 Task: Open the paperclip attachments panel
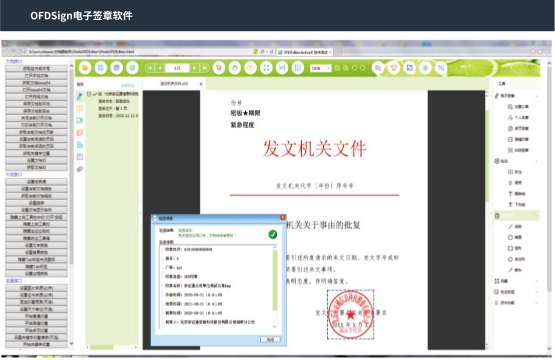(80, 169)
